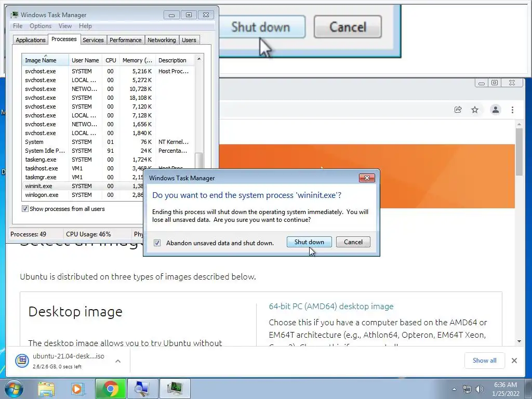
Task: Select the System Idle Process row
Action: pyautogui.click(x=109, y=151)
